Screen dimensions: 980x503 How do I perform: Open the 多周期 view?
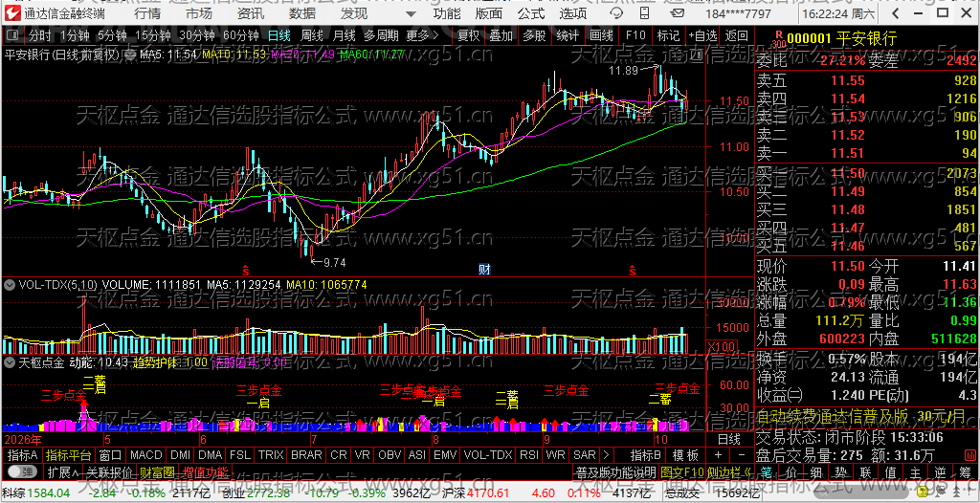[x=381, y=35]
